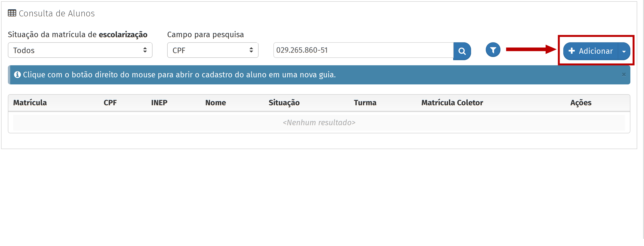Click the Turma column header
Viewport: 644px width, 246px height.
[365, 102]
